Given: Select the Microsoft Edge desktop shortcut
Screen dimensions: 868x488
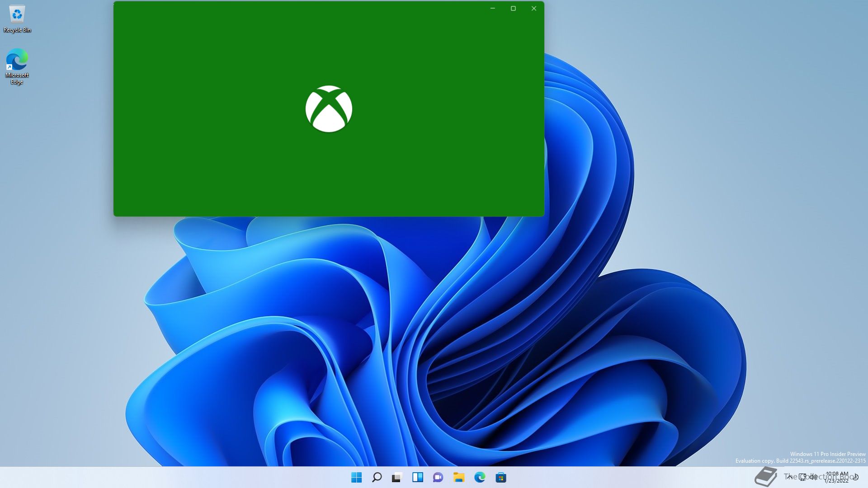Looking at the screenshot, I should pos(17,66).
